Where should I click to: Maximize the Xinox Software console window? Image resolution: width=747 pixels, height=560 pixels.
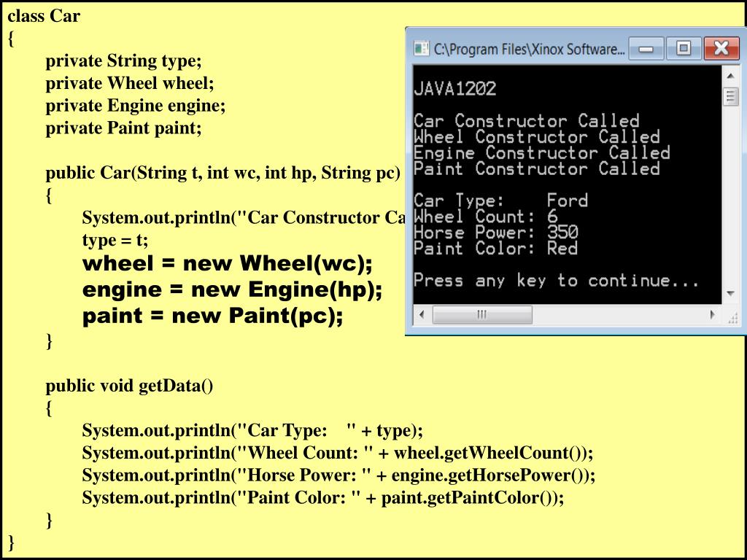tap(684, 49)
